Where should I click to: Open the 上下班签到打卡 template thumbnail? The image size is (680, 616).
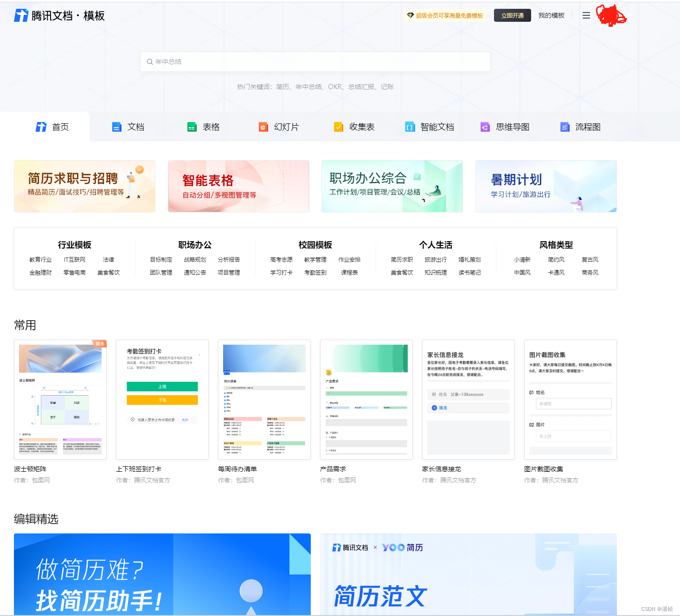(162, 399)
